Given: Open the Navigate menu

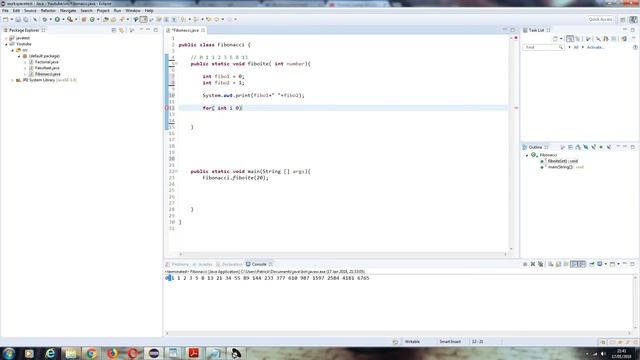Looking at the screenshot, I should 68,11.
